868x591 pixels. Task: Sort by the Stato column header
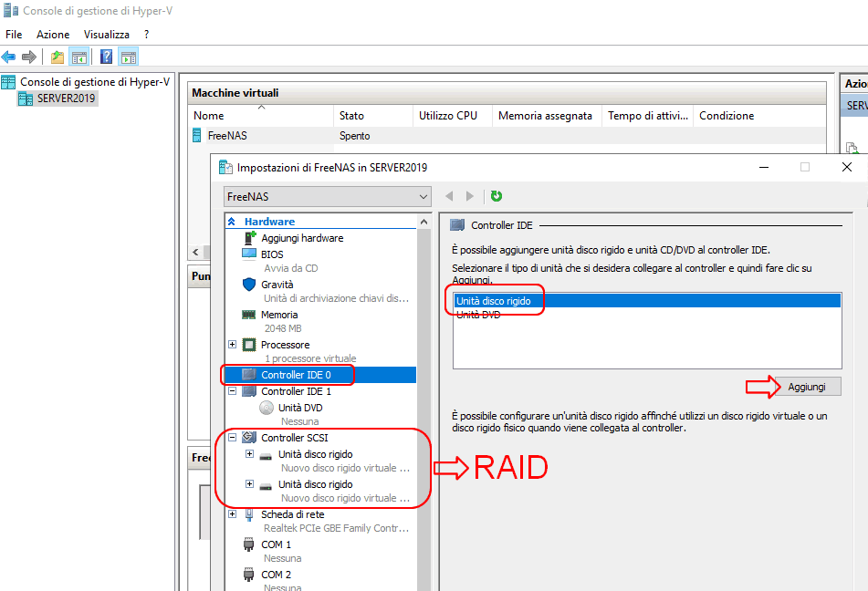(x=373, y=116)
